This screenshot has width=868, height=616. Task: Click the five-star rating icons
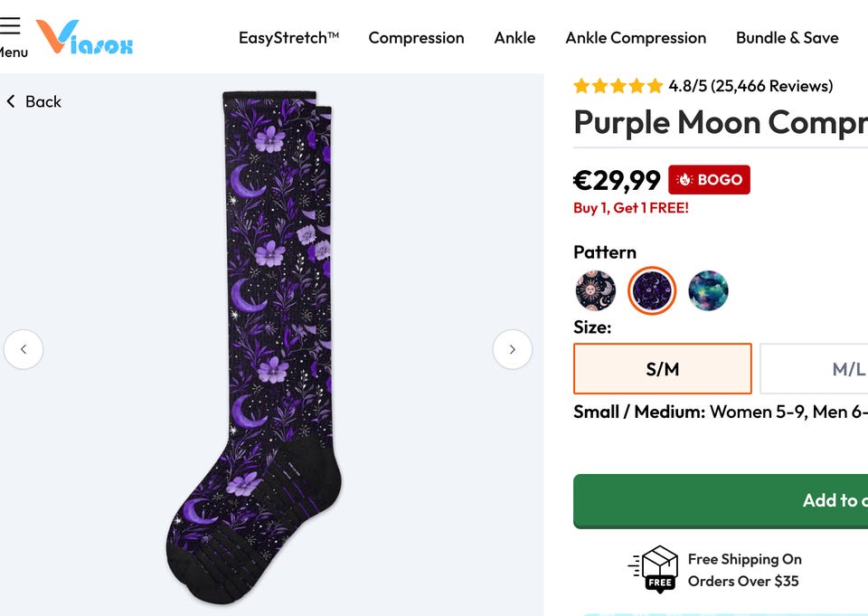point(618,87)
